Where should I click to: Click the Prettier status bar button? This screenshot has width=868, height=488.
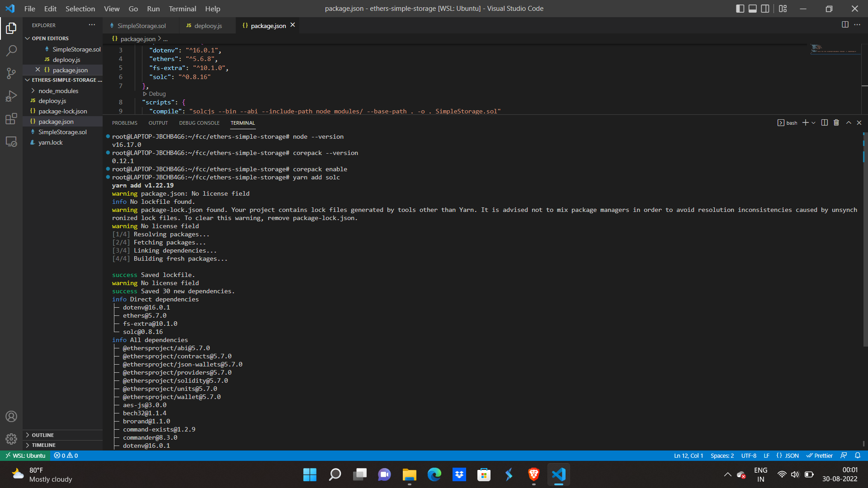[820, 455]
